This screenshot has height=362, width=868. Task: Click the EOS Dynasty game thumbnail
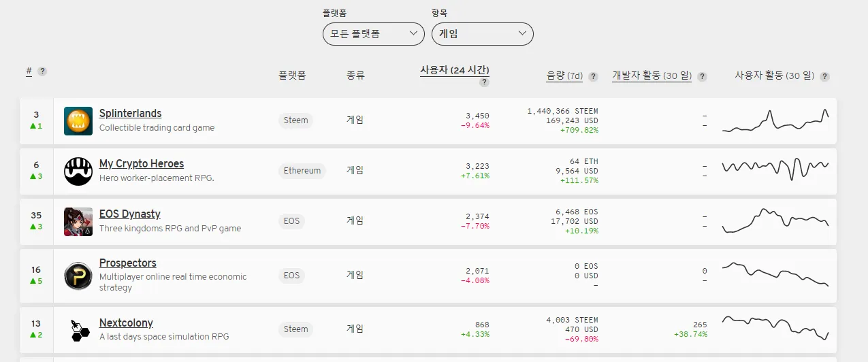click(x=78, y=222)
